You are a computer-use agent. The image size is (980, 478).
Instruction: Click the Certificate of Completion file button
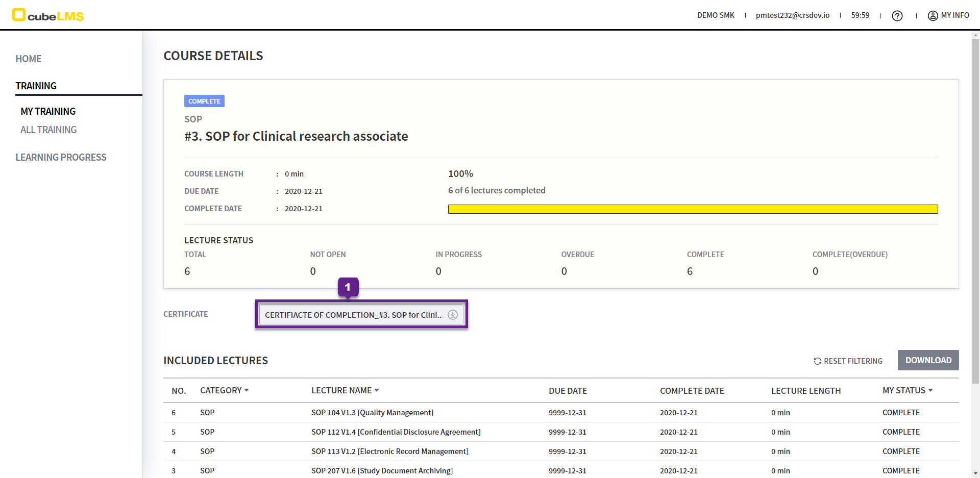tap(353, 315)
